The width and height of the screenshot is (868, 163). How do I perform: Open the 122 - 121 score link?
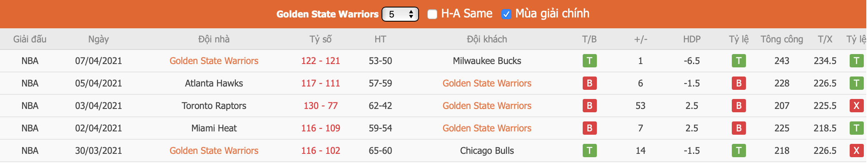(320, 61)
